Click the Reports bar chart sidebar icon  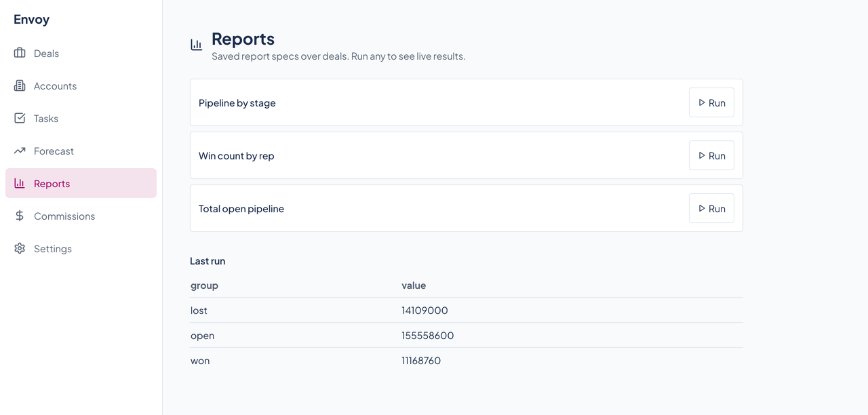click(20, 183)
